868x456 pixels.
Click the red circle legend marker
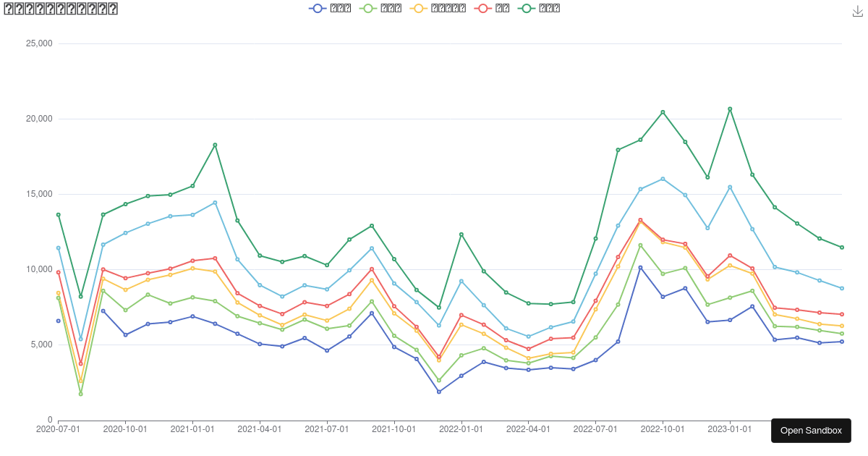click(482, 8)
